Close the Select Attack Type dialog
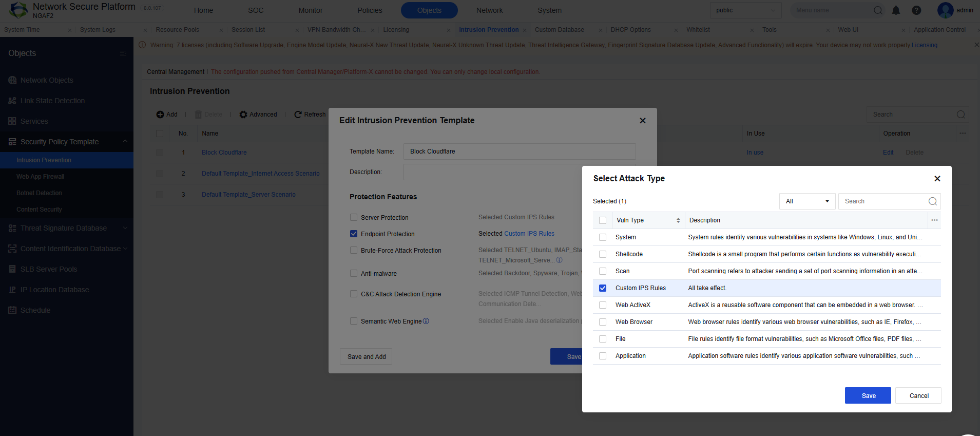 (937, 179)
